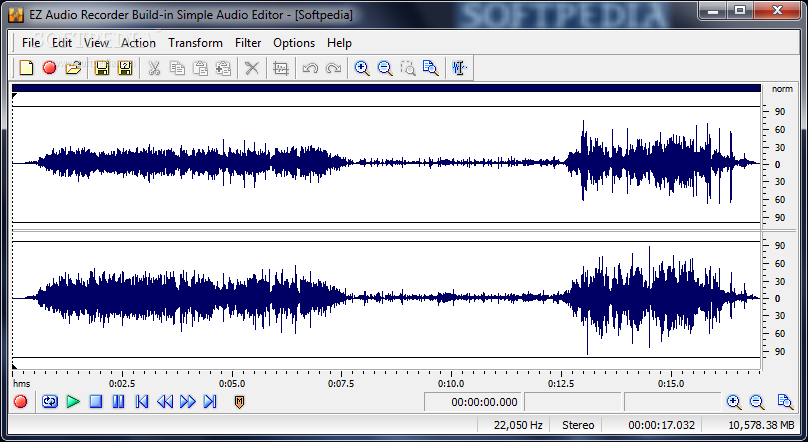This screenshot has width=808, height=442.
Task: Add a marker with the M icon
Action: 239,402
